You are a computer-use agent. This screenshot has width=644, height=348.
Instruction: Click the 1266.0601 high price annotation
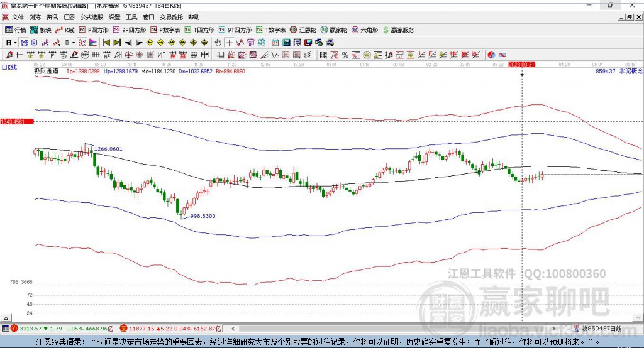[x=108, y=149]
